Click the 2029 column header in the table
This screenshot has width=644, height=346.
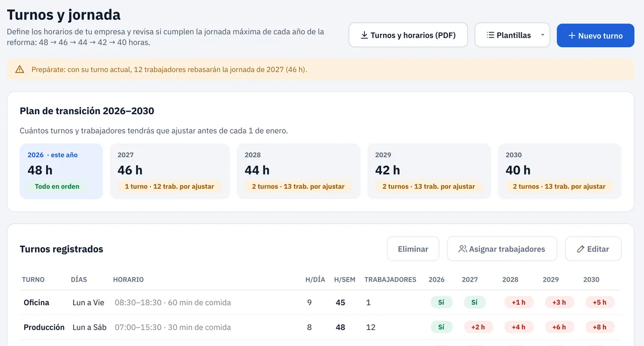pos(551,279)
